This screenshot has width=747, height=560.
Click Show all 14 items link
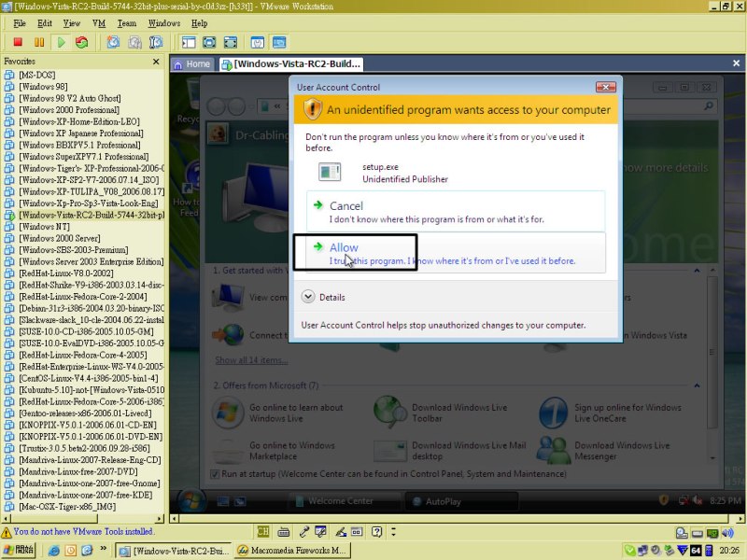click(x=251, y=360)
